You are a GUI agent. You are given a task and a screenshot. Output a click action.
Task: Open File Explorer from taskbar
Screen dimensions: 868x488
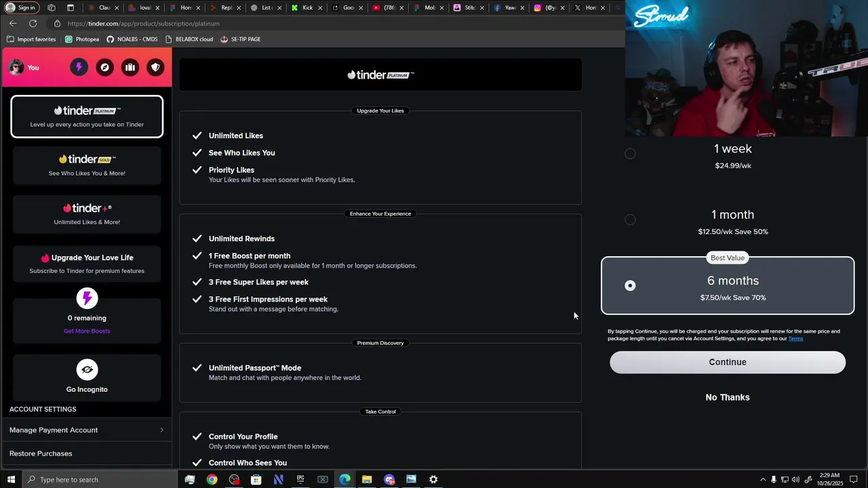(367, 479)
